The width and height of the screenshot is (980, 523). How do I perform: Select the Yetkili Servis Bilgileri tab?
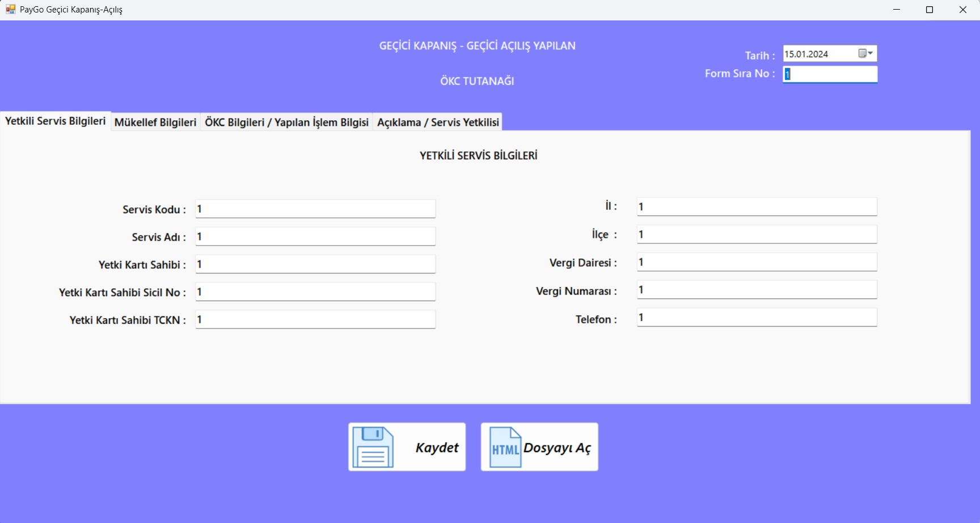coord(56,121)
